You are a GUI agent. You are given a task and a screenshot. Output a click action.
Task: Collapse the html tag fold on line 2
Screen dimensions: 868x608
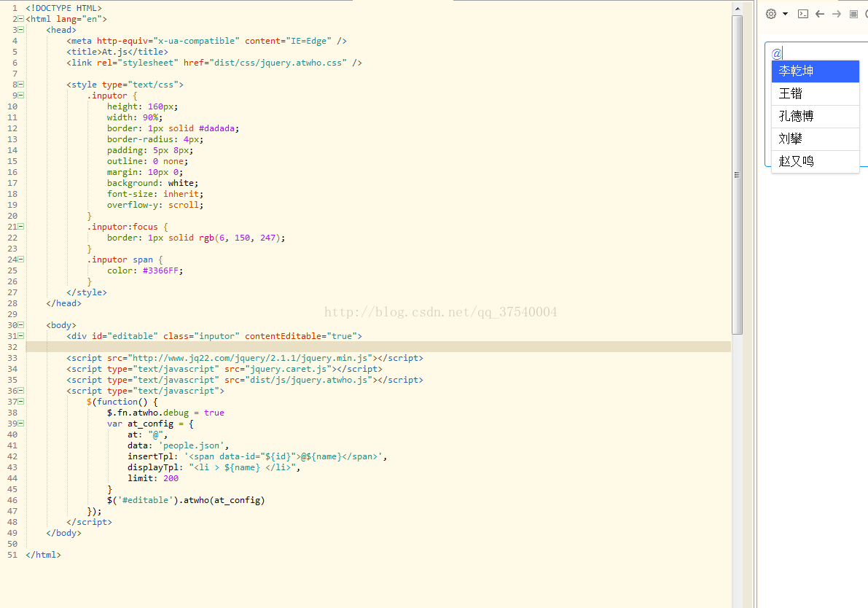(21, 19)
